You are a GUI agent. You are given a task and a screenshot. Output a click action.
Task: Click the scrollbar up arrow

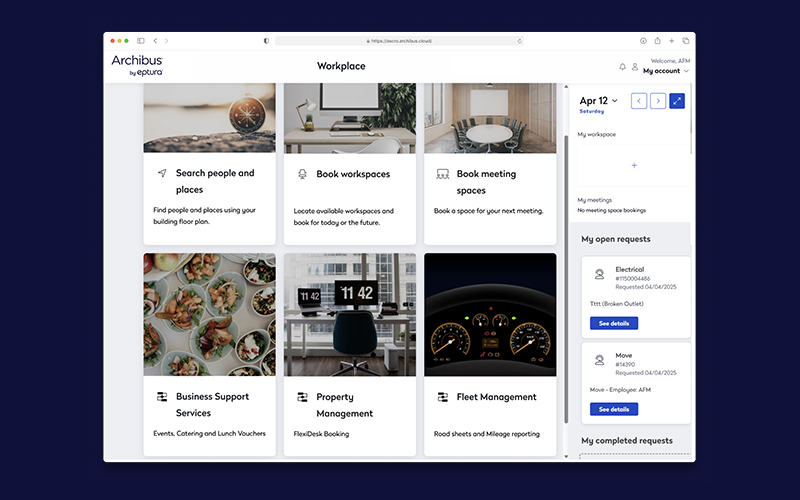(x=566, y=87)
